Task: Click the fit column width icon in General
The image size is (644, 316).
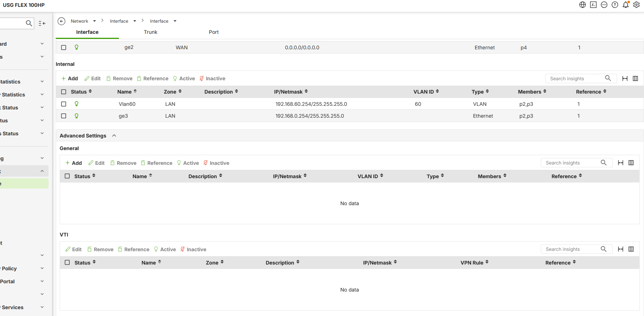Action: tap(621, 163)
